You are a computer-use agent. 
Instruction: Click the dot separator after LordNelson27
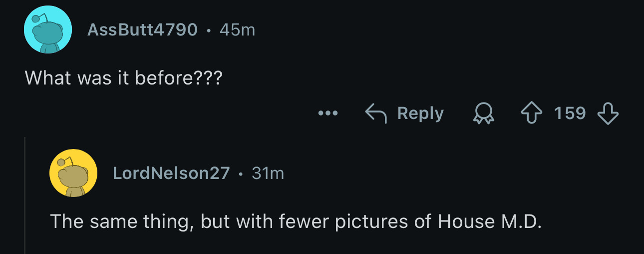click(x=241, y=174)
